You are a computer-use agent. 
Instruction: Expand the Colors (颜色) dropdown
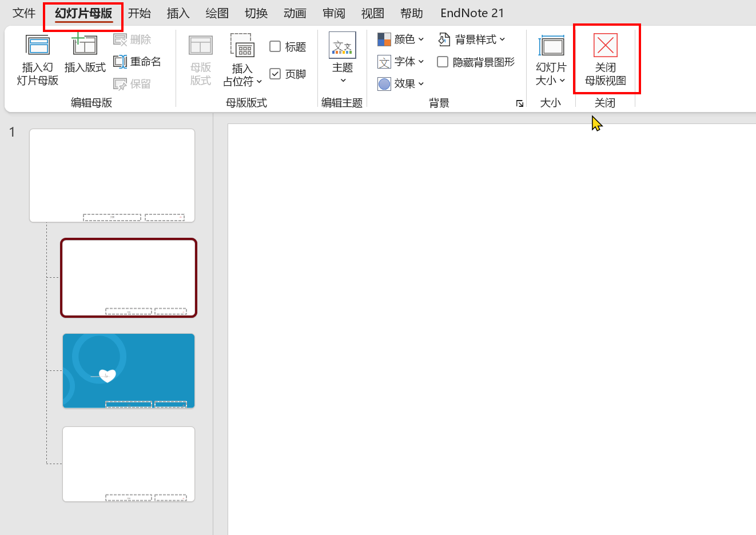401,39
